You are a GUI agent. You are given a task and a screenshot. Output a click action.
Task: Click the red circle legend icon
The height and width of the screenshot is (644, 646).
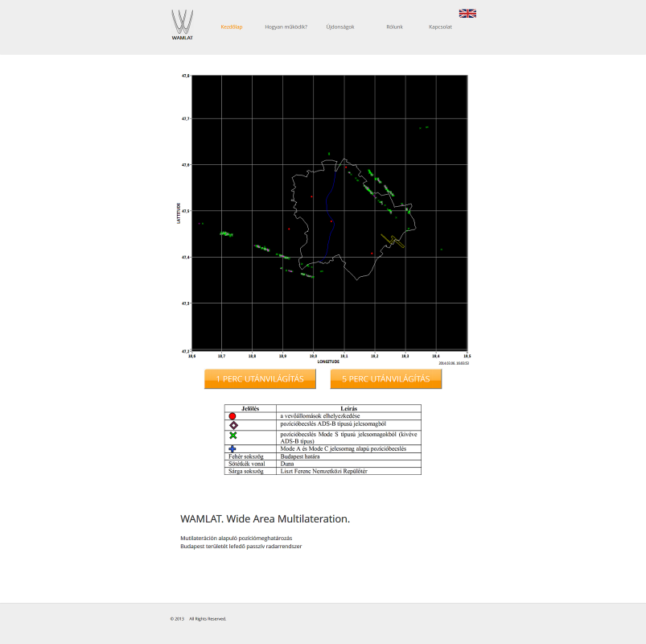point(232,416)
